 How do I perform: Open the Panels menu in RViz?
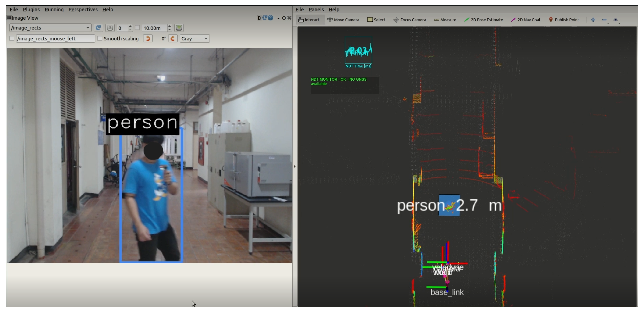click(x=316, y=9)
